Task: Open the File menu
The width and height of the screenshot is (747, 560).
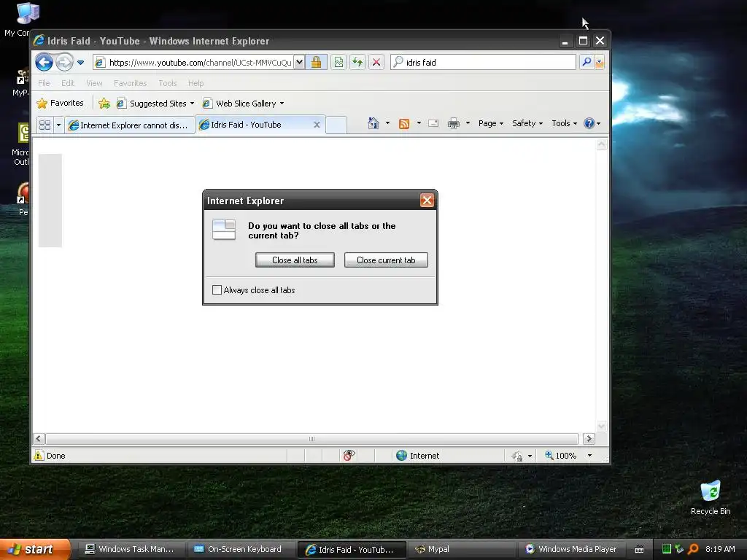Action: tap(44, 83)
